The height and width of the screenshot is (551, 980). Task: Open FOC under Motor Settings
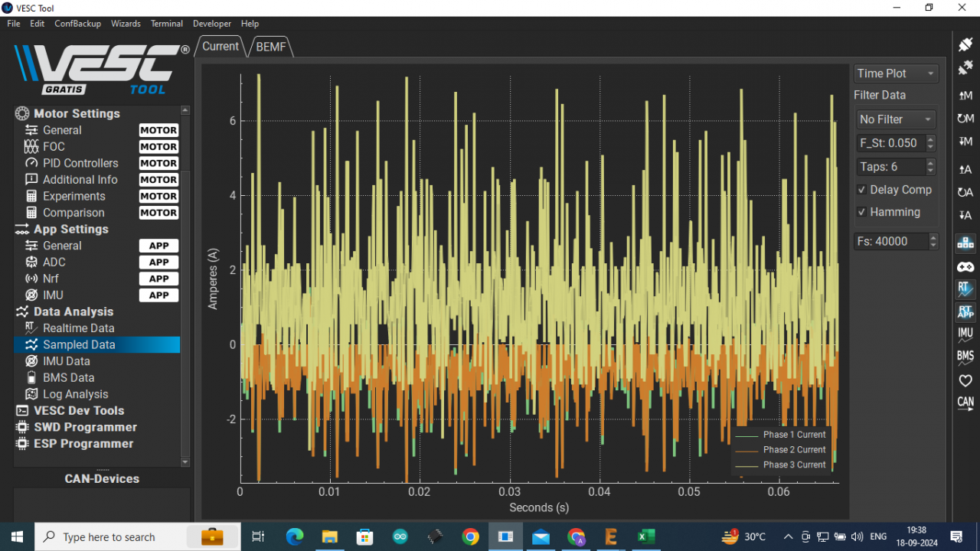tap(54, 147)
